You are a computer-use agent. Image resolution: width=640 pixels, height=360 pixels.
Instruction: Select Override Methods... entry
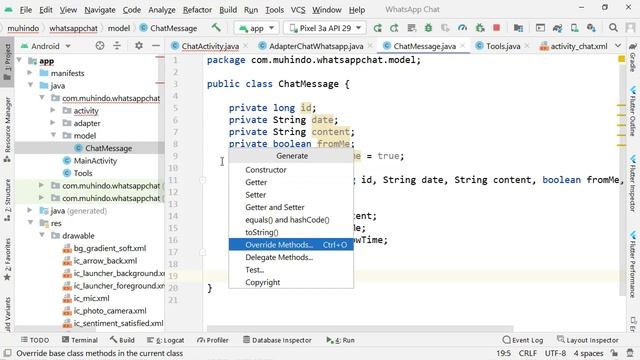tap(291, 244)
